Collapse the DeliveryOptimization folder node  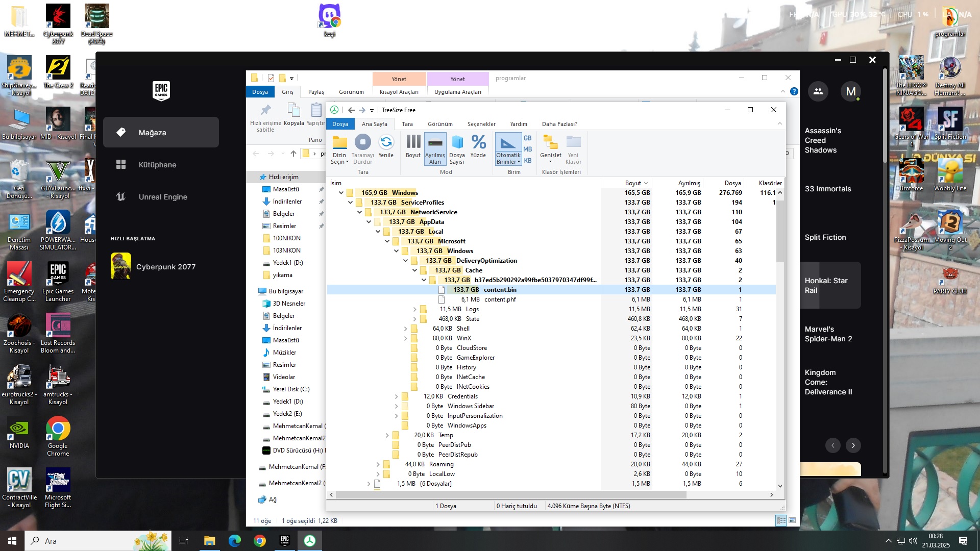(406, 261)
